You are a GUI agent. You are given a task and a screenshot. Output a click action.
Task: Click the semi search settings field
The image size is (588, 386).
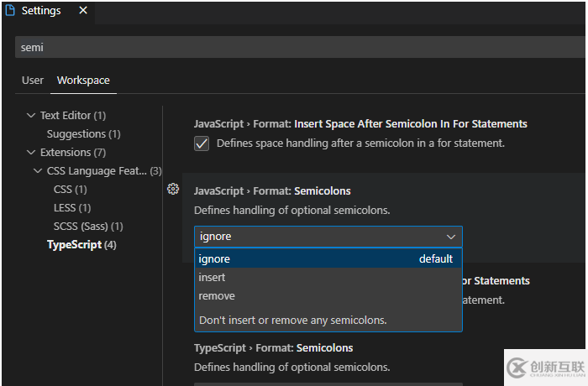pos(300,47)
